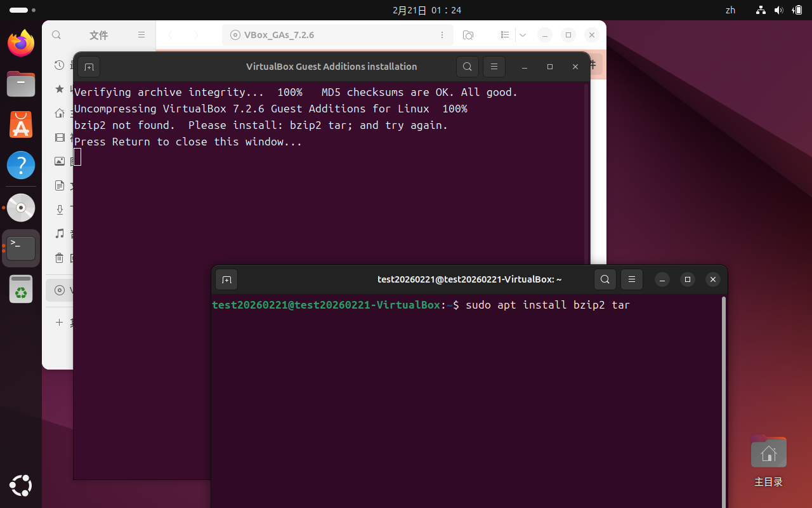
Task: Open Trash in Files sidebar
Action: 60,258
